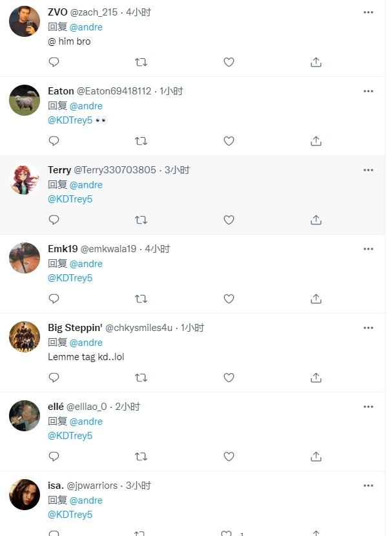The height and width of the screenshot is (536, 392).
Task: Open @KDTrey5 mention in Eaton's tweet
Action: [70, 120]
